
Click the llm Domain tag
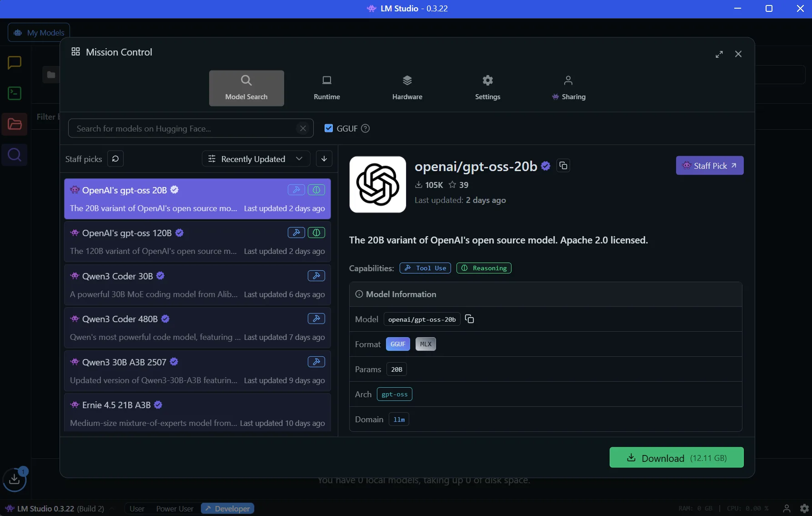tap(399, 420)
